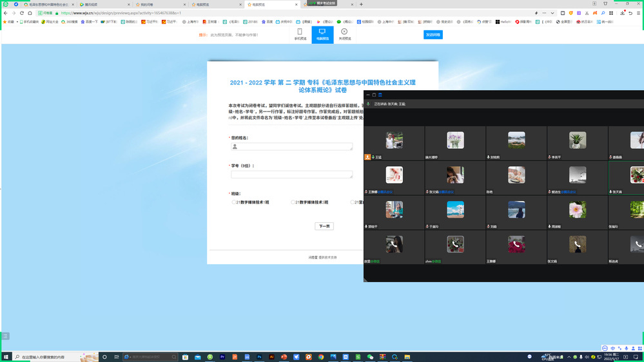Click the browser home icon
The width and height of the screenshot is (644, 362).
tap(30, 13)
